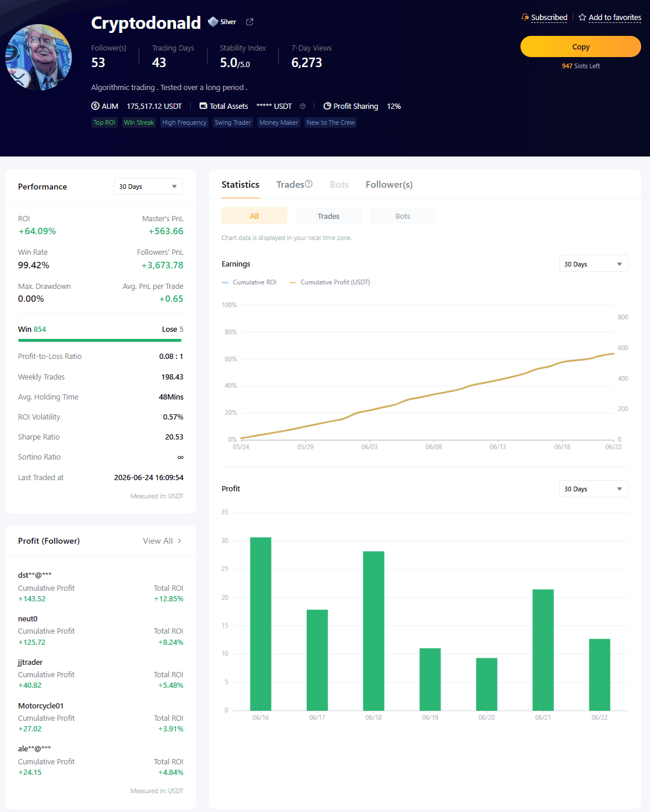The height and width of the screenshot is (812, 650).
Task: Click follower name dst**@***
Action: (35, 575)
